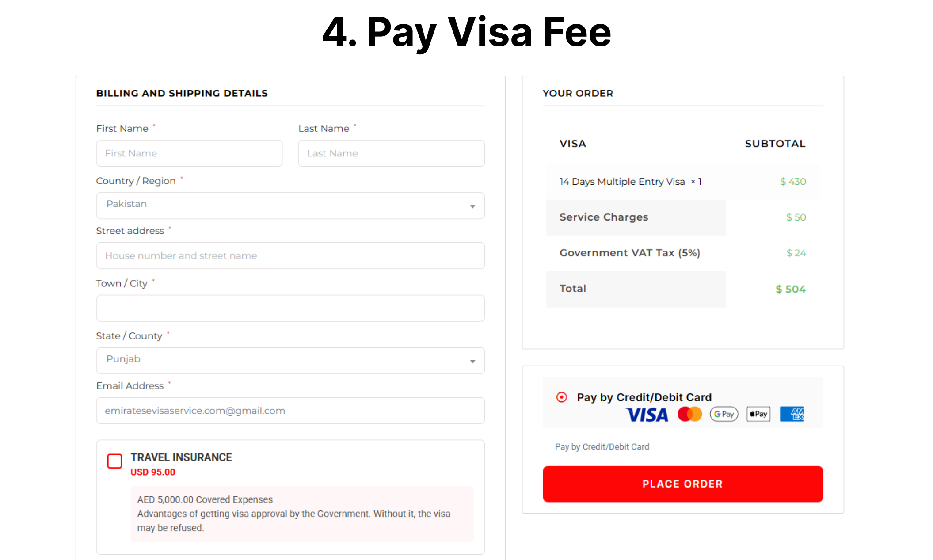Click the Mastercard logo icon
The height and width of the screenshot is (560, 933).
tap(689, 414)
